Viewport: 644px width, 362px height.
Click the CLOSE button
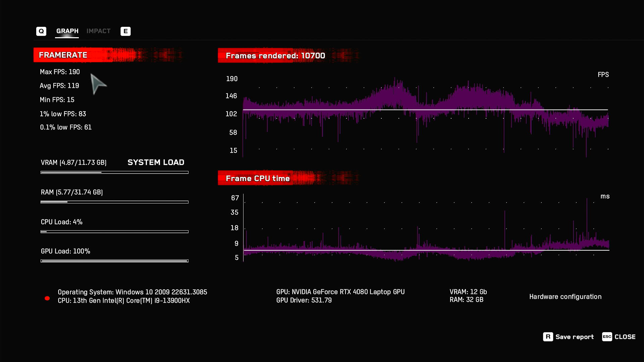tap(625, 337)
